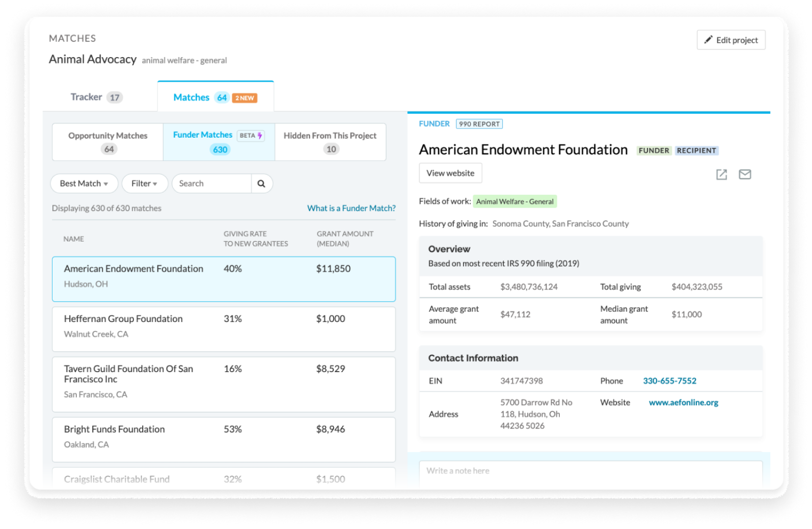812x529 pixels.
Task: Click the NAME column header
Action: click(74, 239)
